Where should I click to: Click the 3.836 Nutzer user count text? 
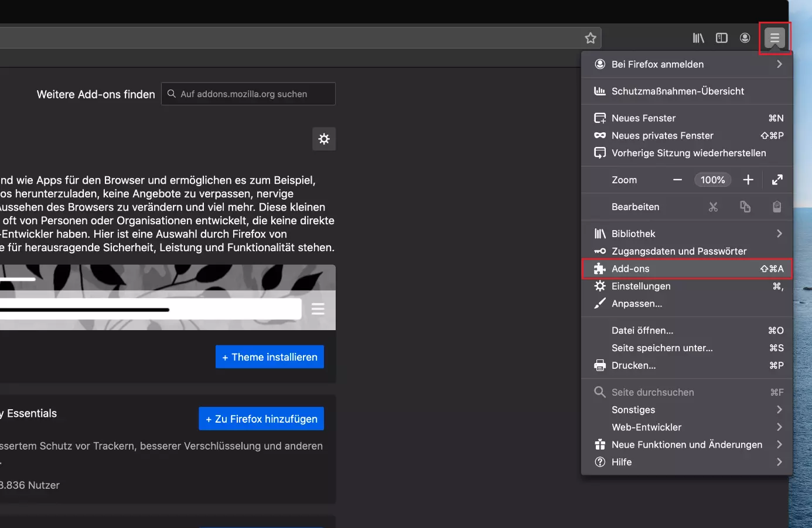tap(30, 485)
